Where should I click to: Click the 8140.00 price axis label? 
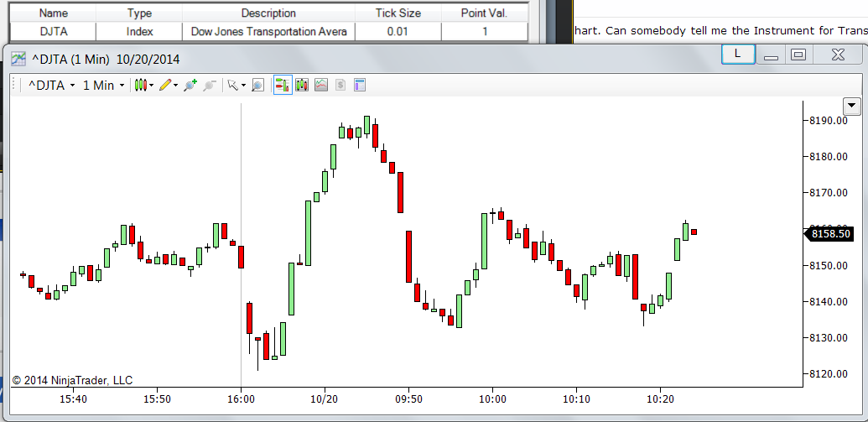[x=828, y=301]
